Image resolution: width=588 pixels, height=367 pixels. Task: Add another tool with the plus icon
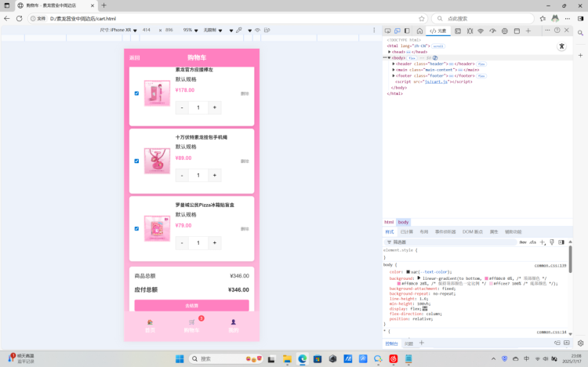pyautogui.click(x=528, y=31)
